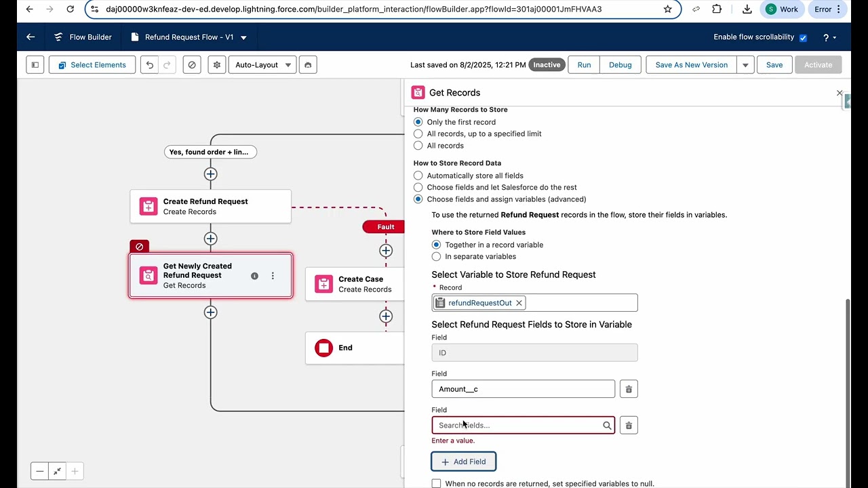Add element below the Fault label
Screen dimensions: 868x488
pyautogui.click(x=386, y=251)
